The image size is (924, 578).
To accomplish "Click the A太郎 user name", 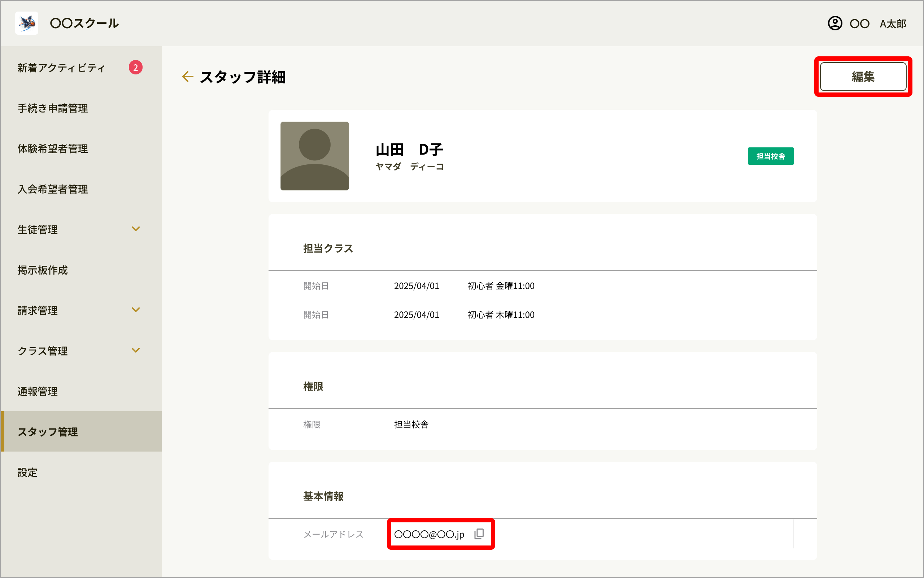I will (893, 24).
